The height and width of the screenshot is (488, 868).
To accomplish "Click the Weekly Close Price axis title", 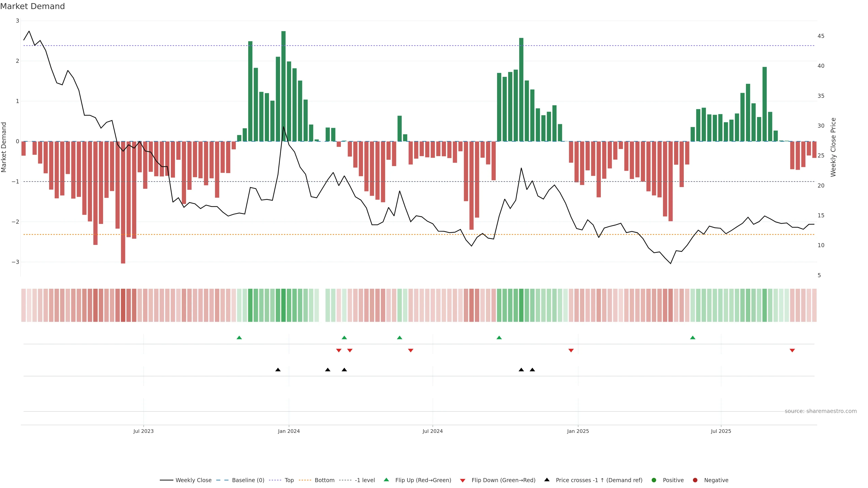I will (833, 147).
